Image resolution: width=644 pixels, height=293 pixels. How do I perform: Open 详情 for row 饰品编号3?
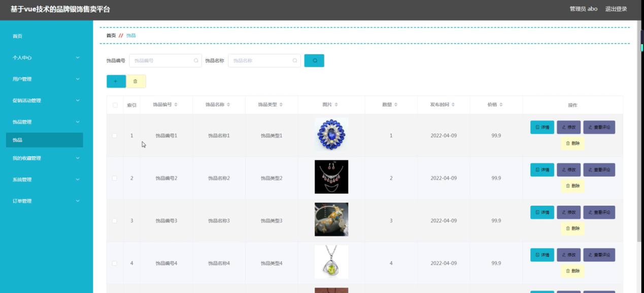tap(542, 212)
